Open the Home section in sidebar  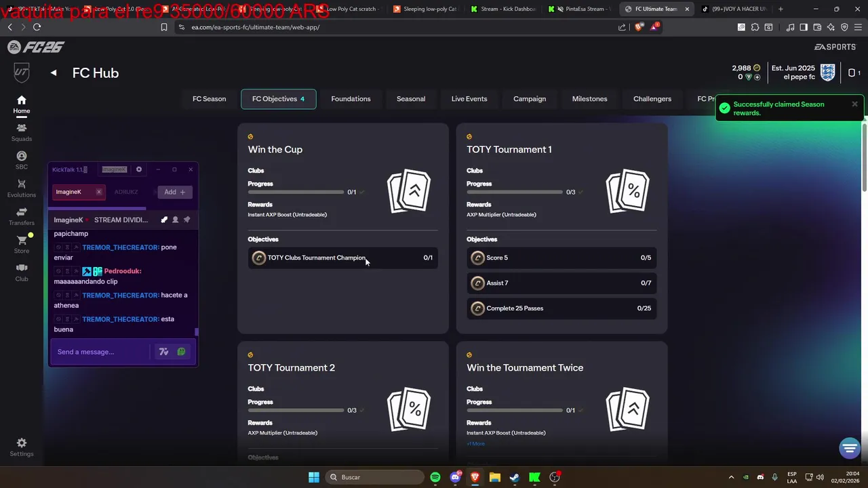[22, 104]
